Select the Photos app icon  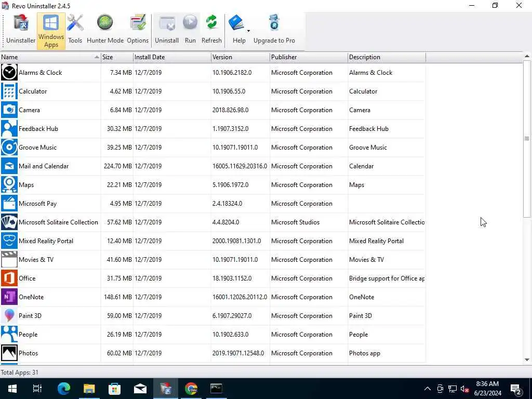click(9, 353)
